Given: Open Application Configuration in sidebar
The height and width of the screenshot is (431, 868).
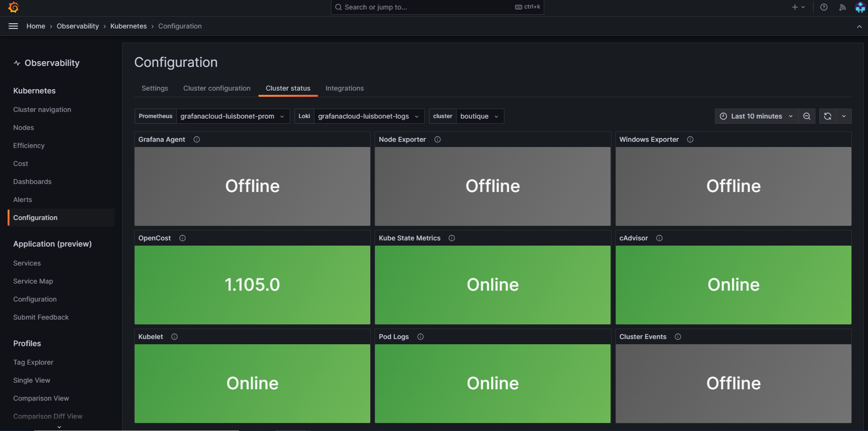Looking at the screenshot, I should click(35, 299).
